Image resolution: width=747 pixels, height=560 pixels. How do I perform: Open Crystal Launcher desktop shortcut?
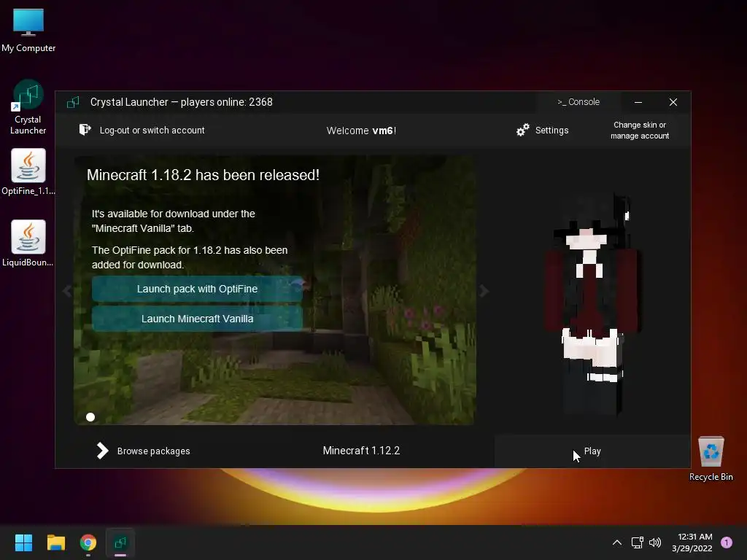(28, 108)
